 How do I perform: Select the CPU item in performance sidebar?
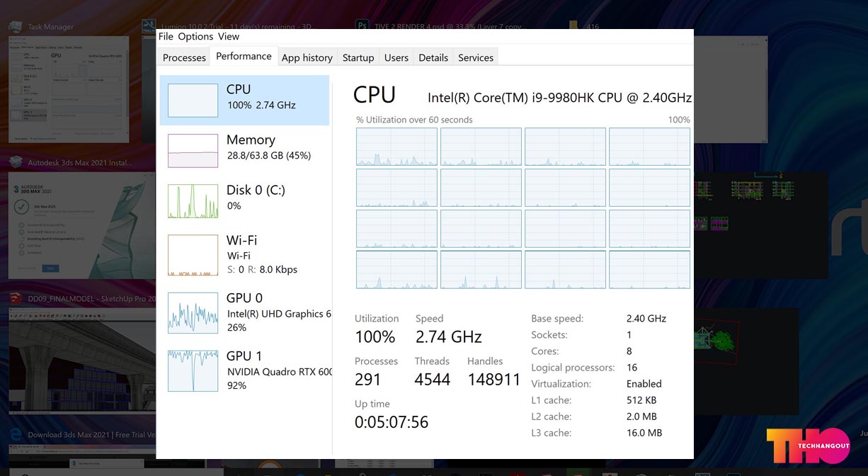click(245, 100)
